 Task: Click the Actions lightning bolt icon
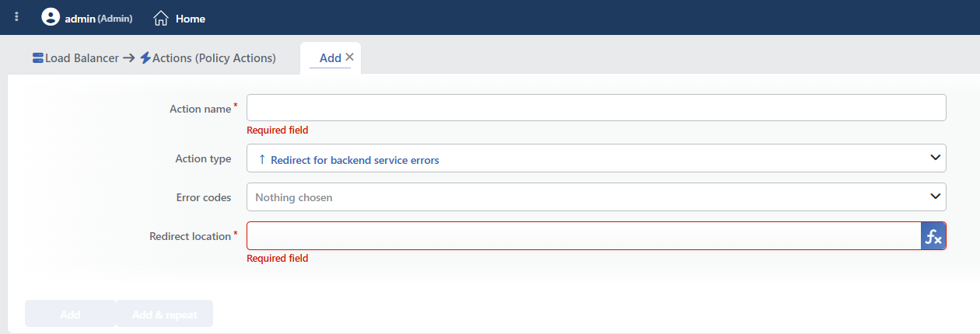pos(145,57)
